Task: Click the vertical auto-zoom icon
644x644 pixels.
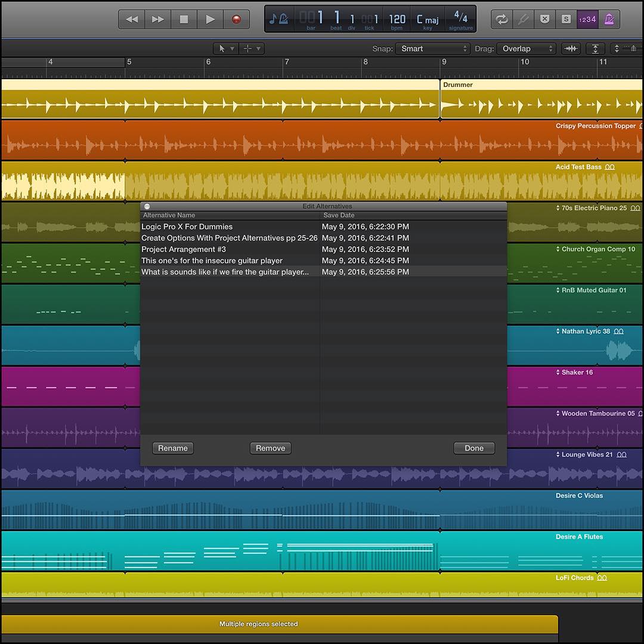Action: [x=595, y=48]
